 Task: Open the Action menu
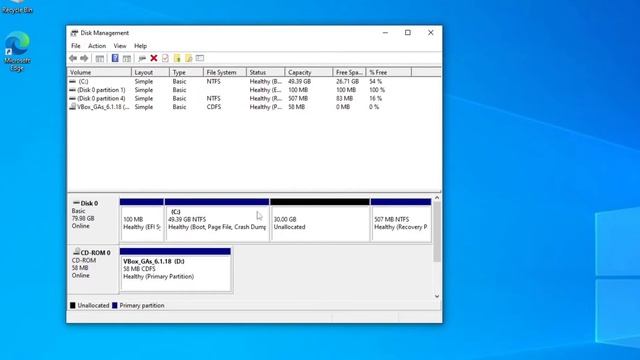[x=97, y=46]
